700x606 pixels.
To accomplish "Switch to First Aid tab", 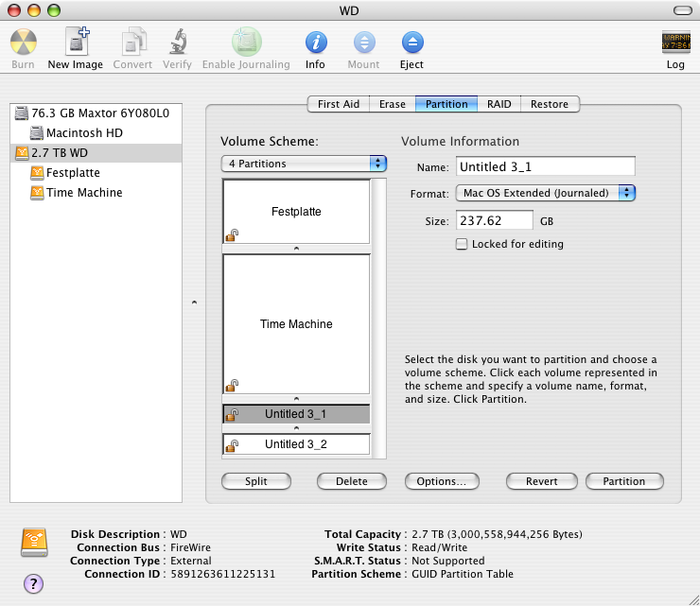I will (x=339, y=104).
